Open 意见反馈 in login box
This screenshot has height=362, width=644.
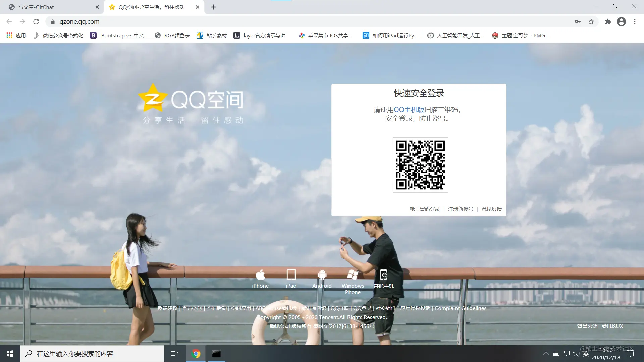pyautogui.click(x=492, y=209)
